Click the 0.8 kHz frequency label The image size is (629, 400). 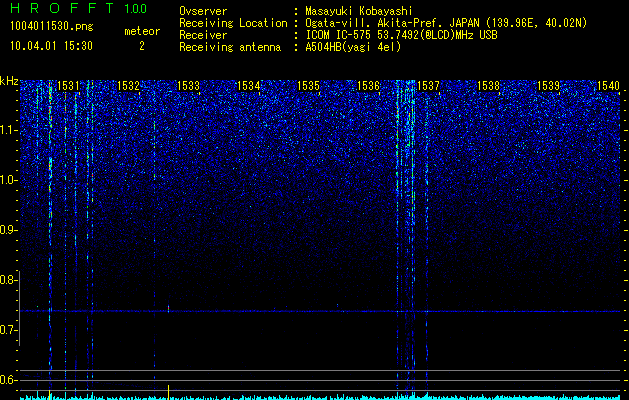[8, 280]
